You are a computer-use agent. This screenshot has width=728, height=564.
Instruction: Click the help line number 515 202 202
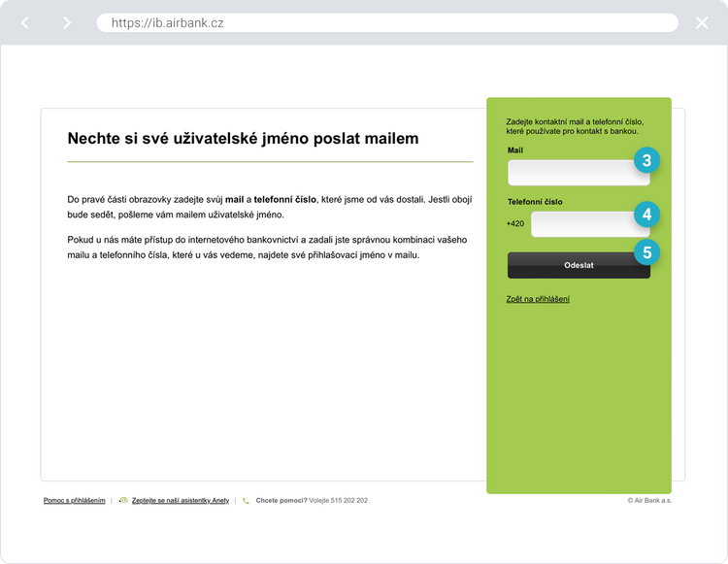click(347, 501)
